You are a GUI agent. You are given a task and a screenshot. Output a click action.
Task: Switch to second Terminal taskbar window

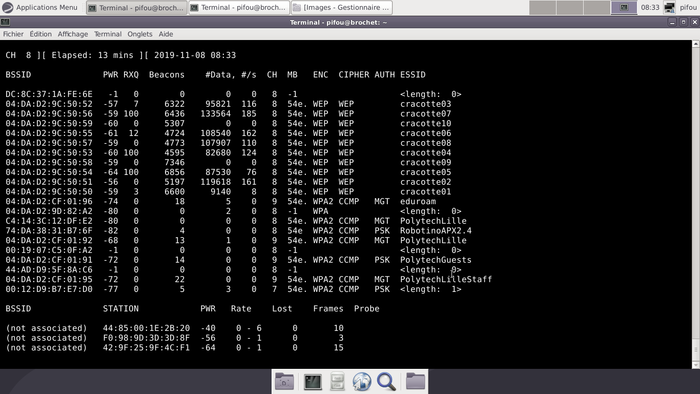(238, 8)
